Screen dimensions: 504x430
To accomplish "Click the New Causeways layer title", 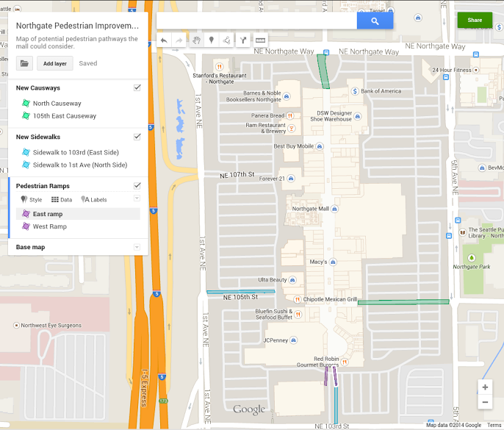I will tap(38, 87).
